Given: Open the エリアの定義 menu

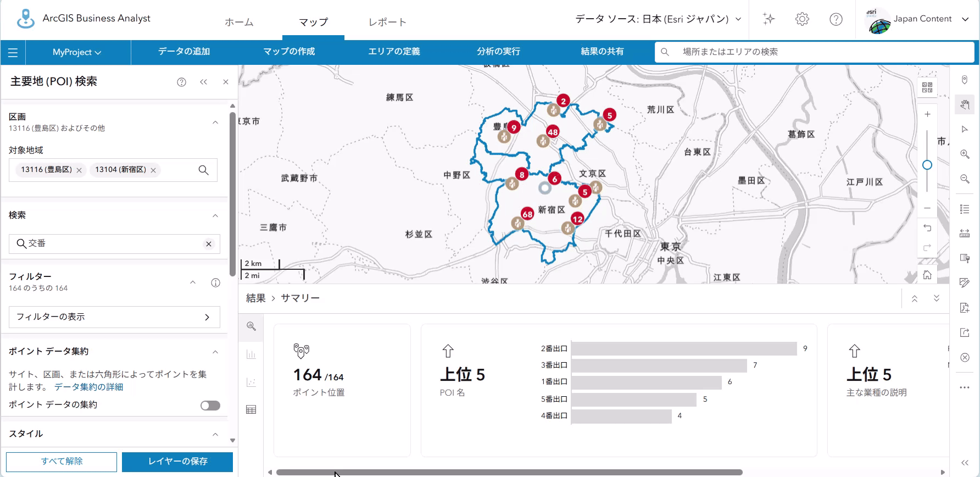Looking at the screenshot, I should (x=394, y=52).
